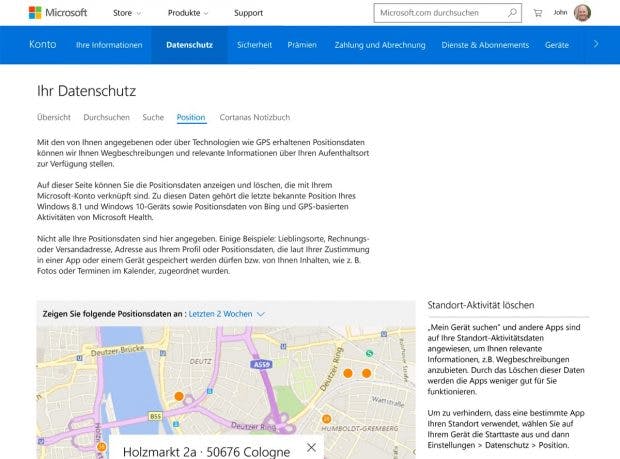Click the A559 highway badge on map
Image resolution: width=620 pixels, height=459 pixels.
[x=261, y=364]
